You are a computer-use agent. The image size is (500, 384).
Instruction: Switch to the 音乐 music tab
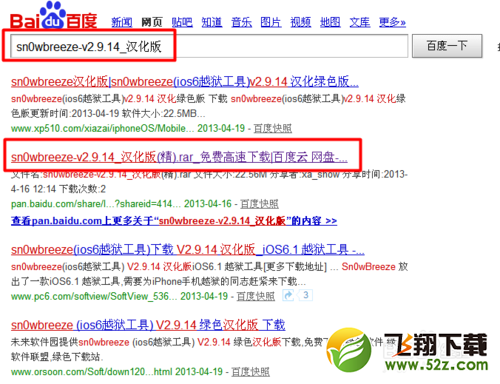click(241, 22)
